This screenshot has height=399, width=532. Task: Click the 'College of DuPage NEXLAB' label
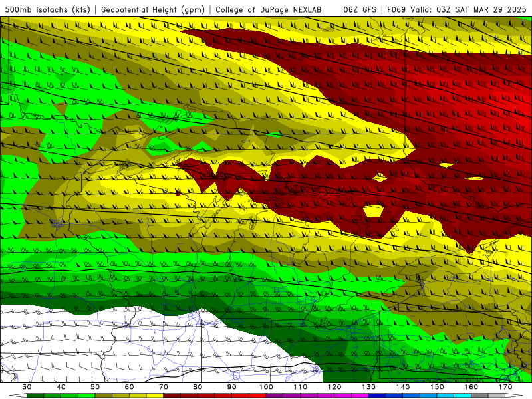point(269,10)
